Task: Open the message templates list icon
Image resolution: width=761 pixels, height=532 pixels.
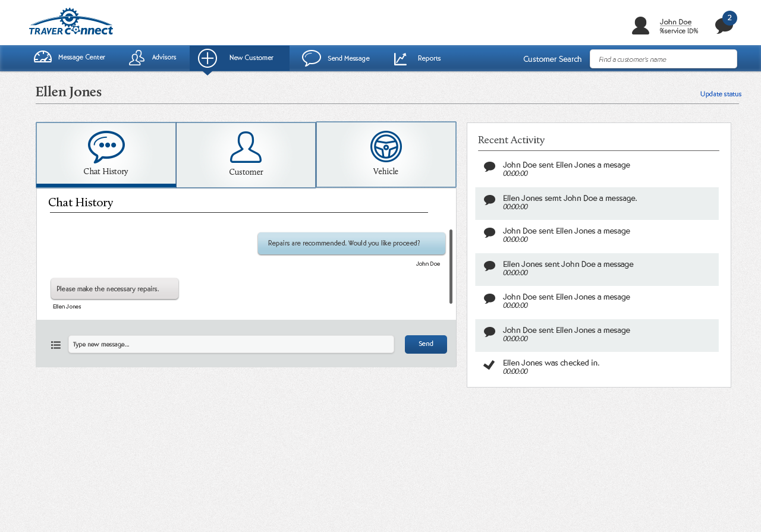Action: pos(56,345)
